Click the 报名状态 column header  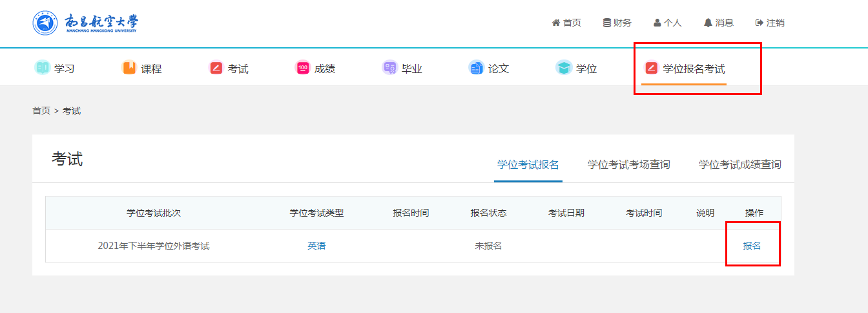coord(488,213)
